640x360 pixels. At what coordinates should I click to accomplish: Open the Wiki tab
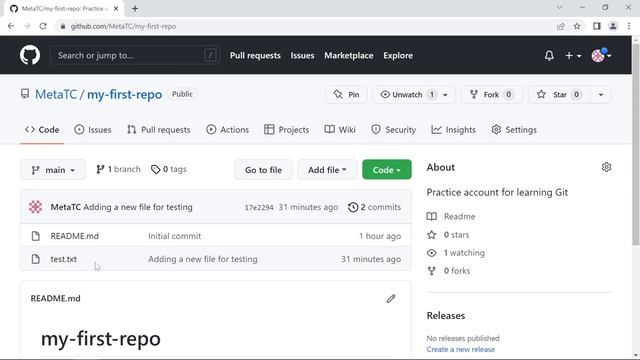click(340, 130)
